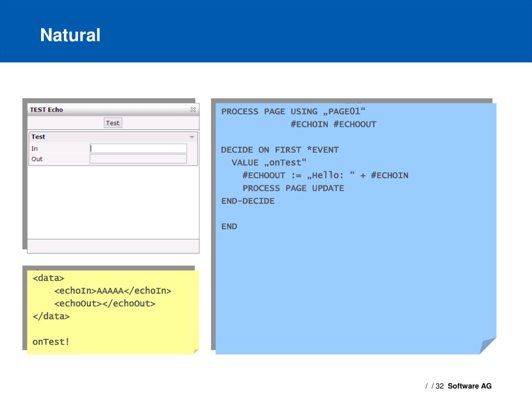Click the Natural slide title
This screenshot has height=399, width=532.
(70, 35)
